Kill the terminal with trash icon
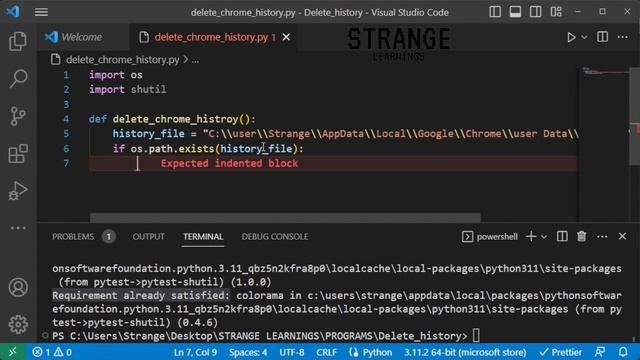 [x=582, y=236]
